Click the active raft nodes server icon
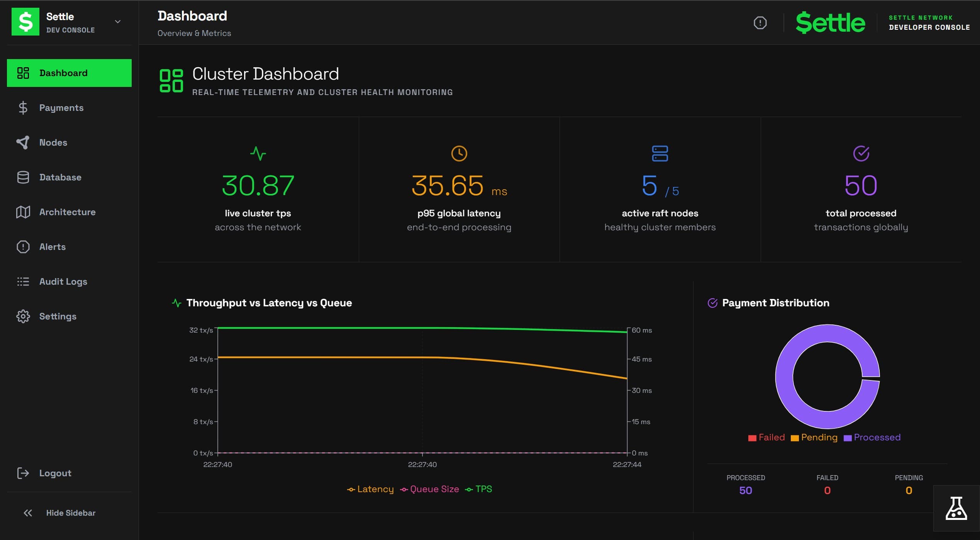980x540 pixels. click(660, 153)
